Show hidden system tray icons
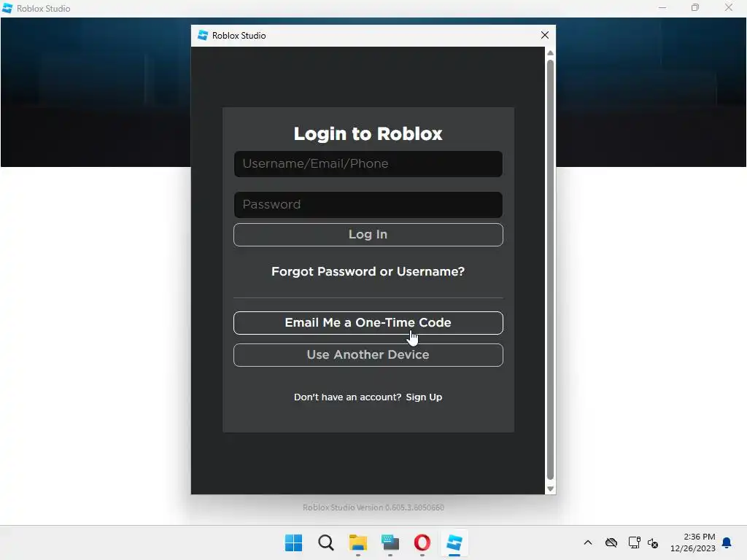The height and width of the screenshot is (560, 747). [588, 542]
